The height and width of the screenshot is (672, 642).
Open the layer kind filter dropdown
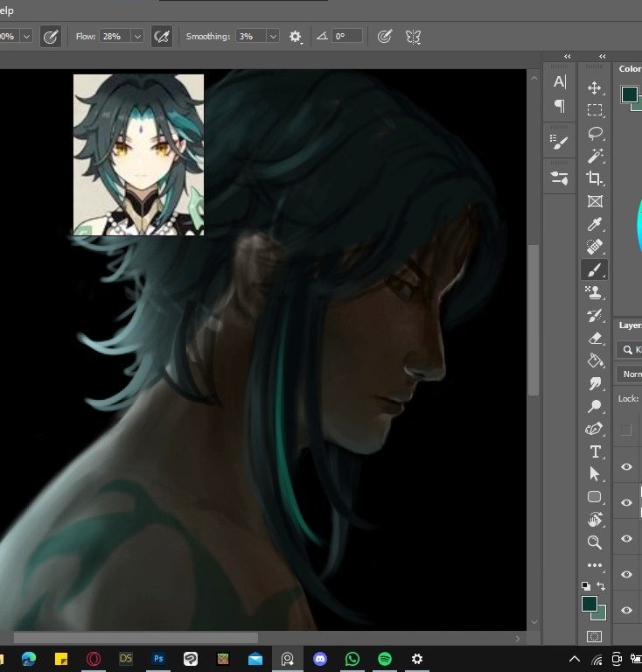point(630,350)
